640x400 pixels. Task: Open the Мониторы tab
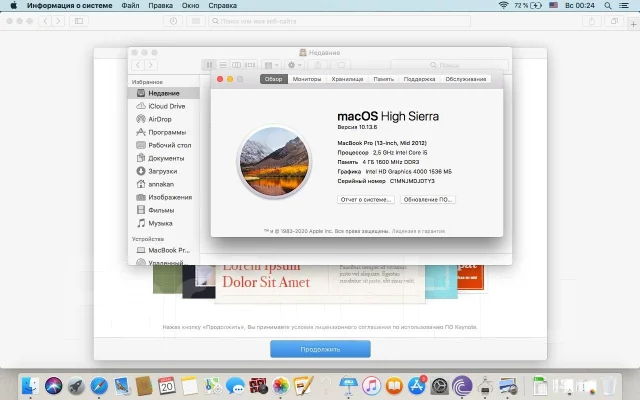(x=307, y=79)
